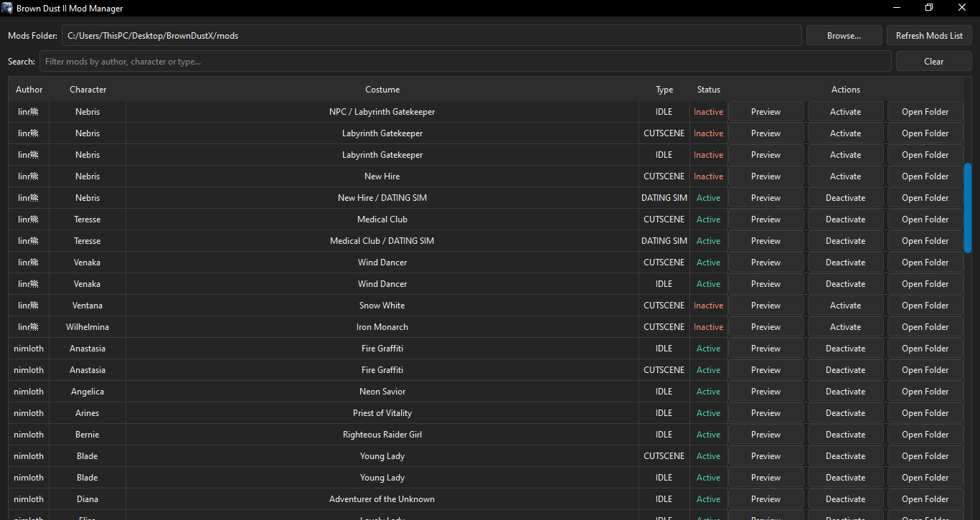Clear the current search filter
Viewport: 980px width, 520px height.
(x=933, y=61)
